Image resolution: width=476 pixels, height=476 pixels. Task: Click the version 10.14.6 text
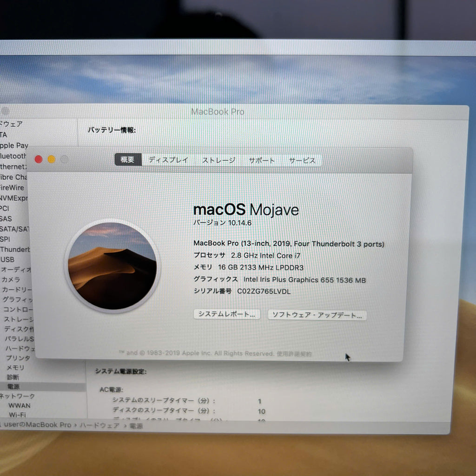[222, 223]
